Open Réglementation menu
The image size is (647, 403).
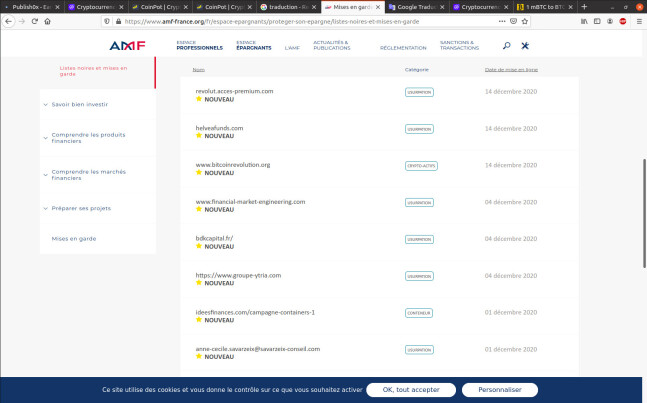click(x=403, y=48)
